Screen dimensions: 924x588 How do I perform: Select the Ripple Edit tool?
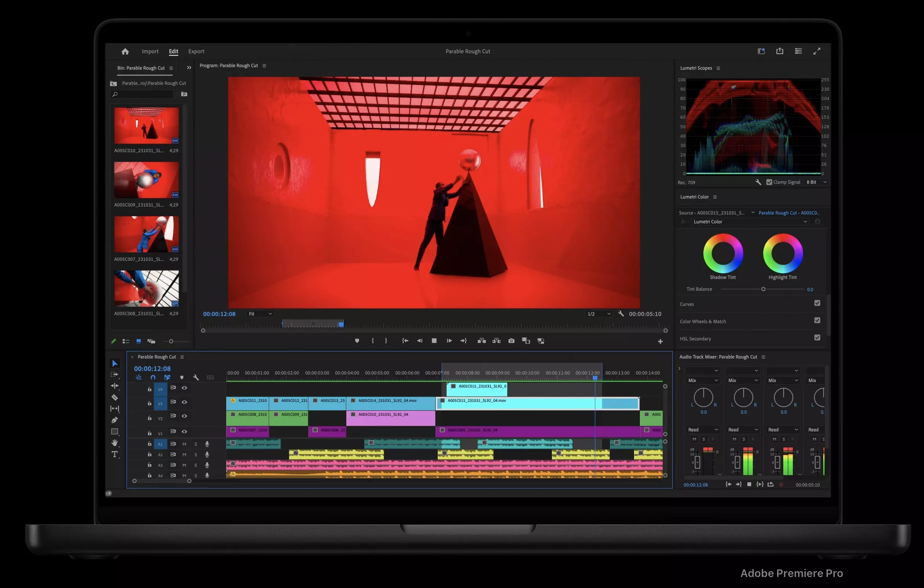pos(114,386)
